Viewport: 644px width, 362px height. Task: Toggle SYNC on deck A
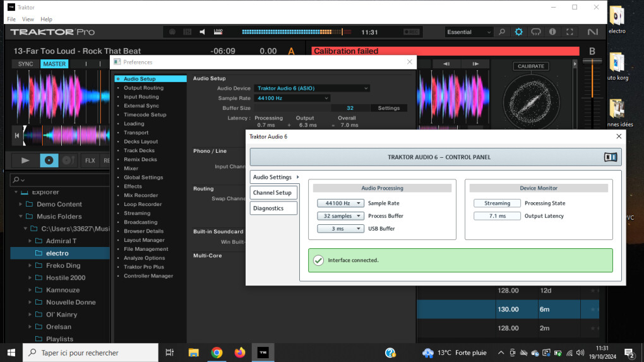click(x=25, y=64)
